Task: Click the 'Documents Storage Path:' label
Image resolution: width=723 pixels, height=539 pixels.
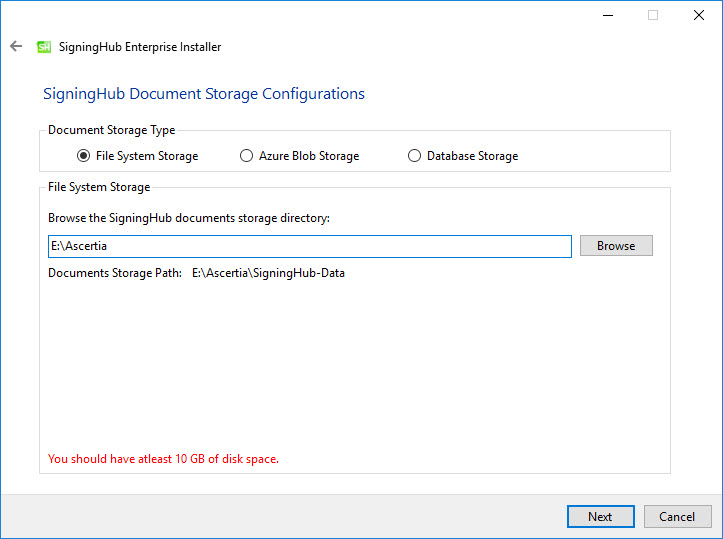Action: tap(115, 273)
